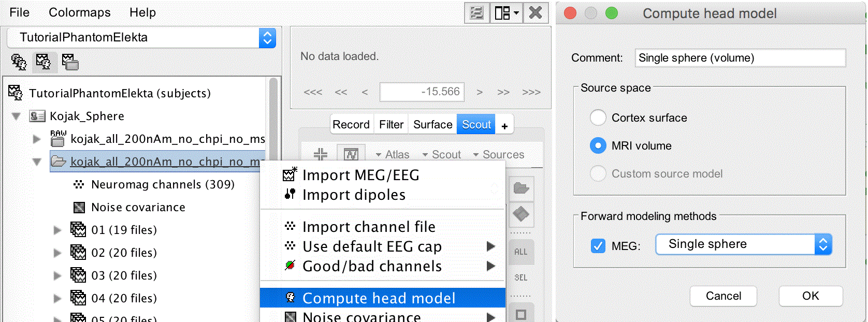Viewport: 868px width, 322px height.
Task: Switch to the Surface tab
Action: click(432, 125)
